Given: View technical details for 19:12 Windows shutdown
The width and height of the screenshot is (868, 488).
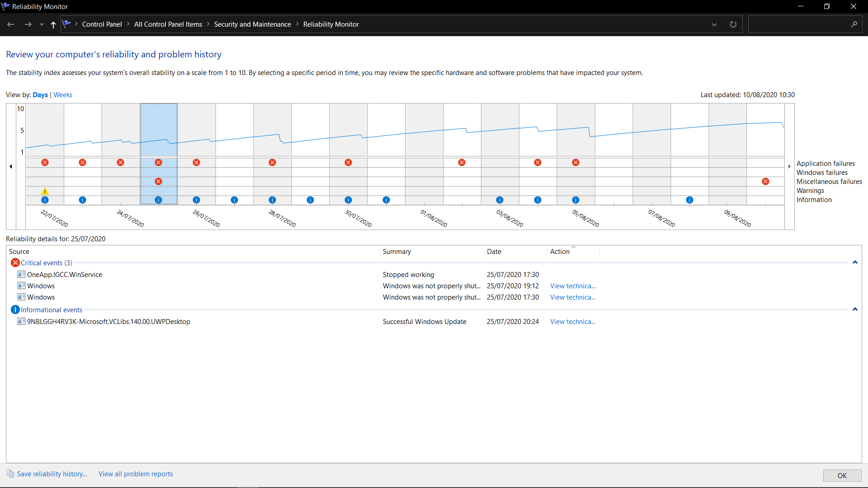Looking at the screenshot, I should pyautogui.click(x=573, y=286).
